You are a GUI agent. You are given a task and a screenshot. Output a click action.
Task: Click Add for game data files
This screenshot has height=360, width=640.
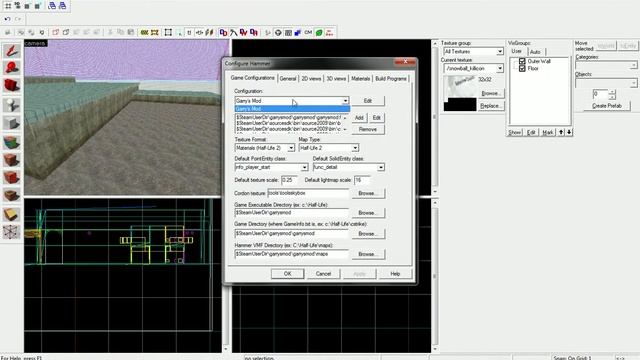[359, 118]
